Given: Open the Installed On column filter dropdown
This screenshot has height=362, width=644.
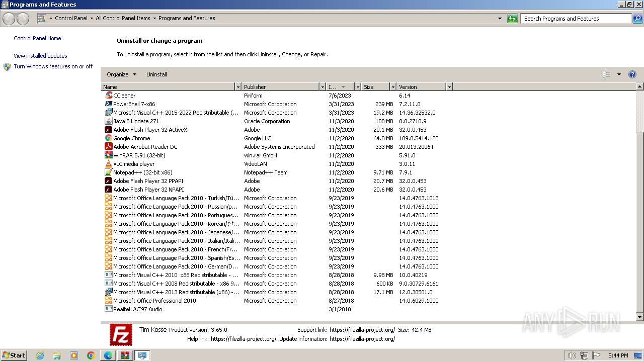Looking at the screenshot, I should [x=358, y=87].
